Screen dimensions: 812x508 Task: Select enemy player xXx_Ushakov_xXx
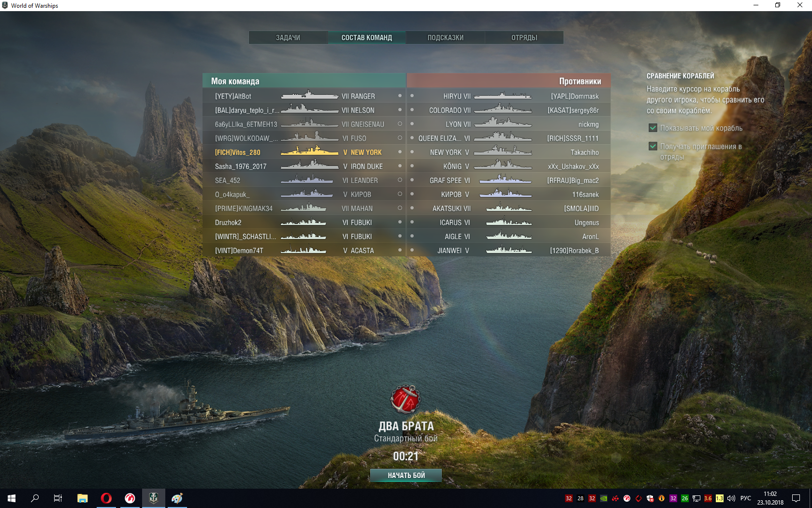tap(573, 166)
